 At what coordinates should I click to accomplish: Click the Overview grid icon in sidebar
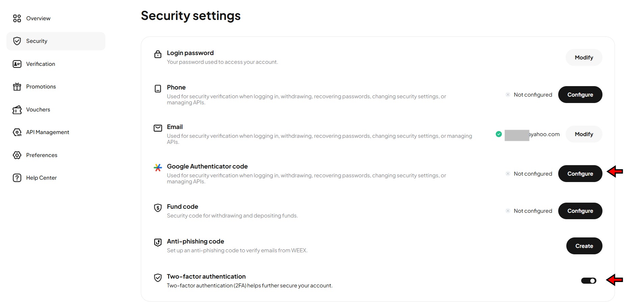pyautogui.click(x=17, y=18)
